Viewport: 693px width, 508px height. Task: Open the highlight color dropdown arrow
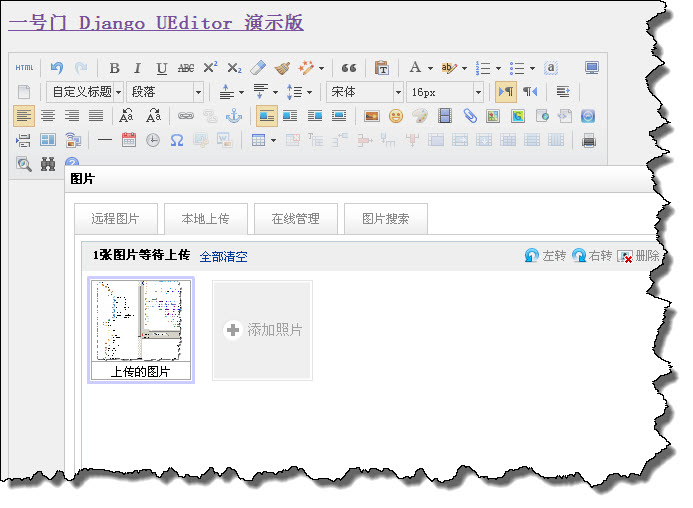click(x=464, y=68)
